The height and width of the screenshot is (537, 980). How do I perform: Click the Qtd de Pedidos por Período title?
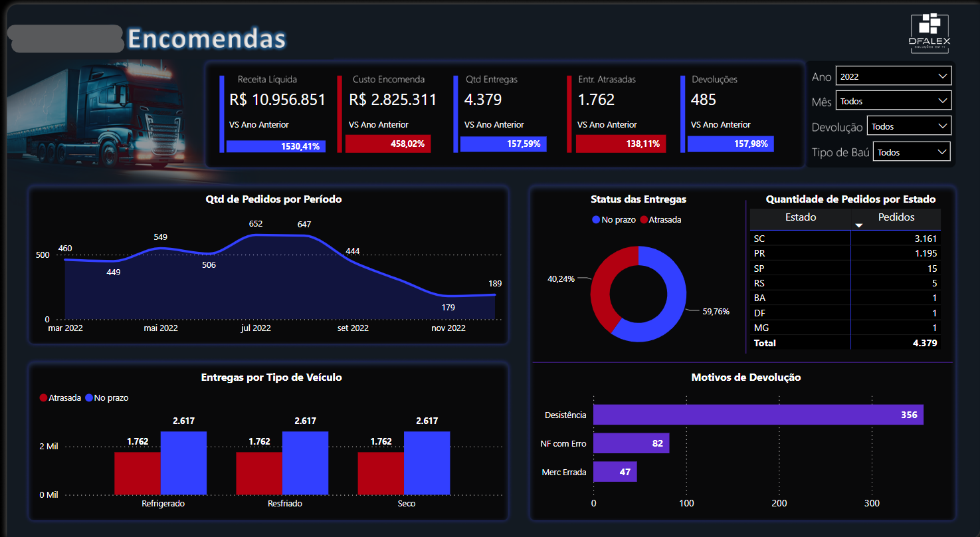pyautogui.click(x=274, y=199)
